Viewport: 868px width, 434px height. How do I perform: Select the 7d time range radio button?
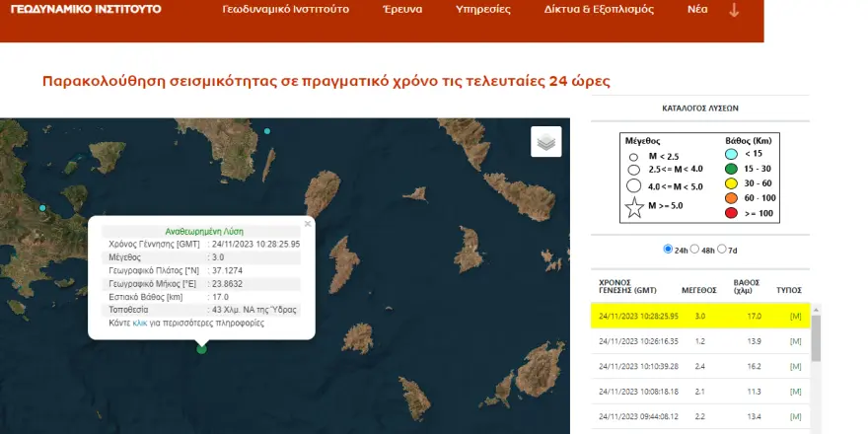coord(721,249)
